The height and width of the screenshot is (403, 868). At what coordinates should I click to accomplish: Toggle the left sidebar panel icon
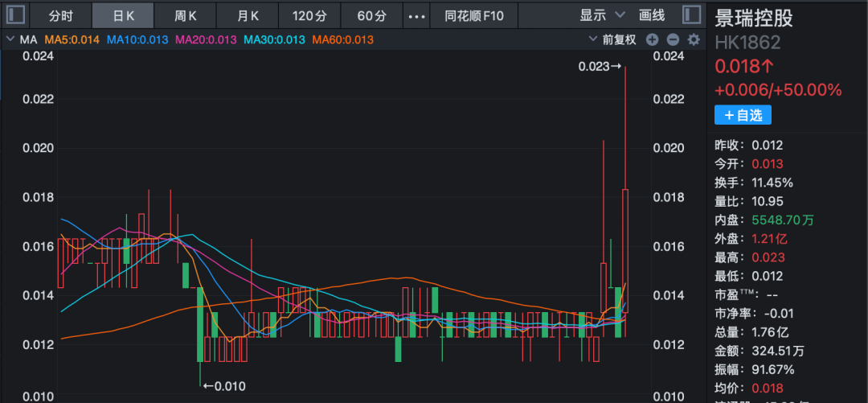[14, 15]
